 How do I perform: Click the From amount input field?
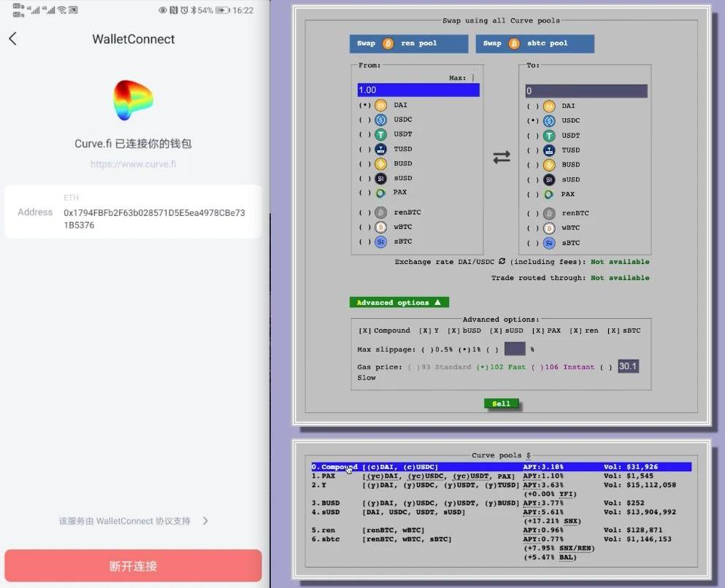418,90
